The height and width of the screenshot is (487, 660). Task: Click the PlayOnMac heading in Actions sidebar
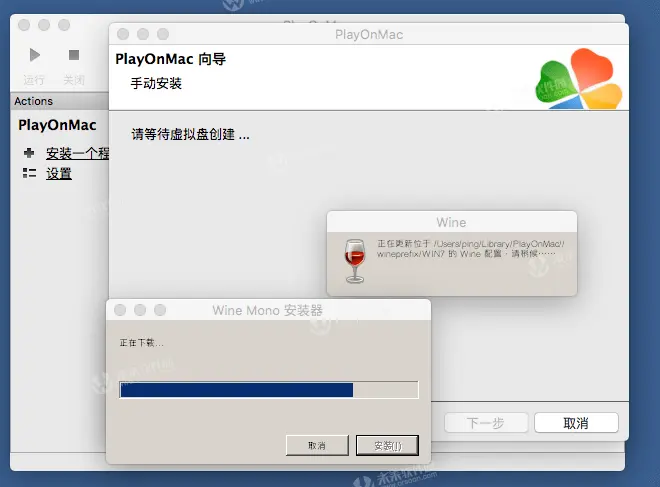[57, 125]
